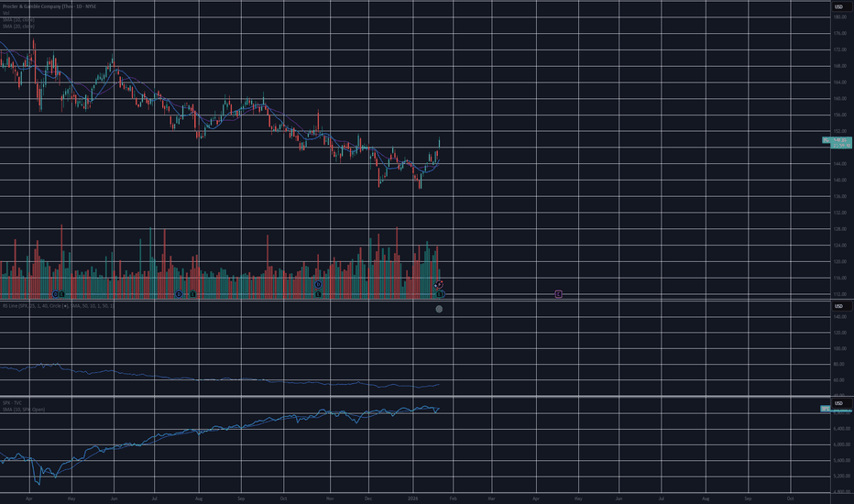
Task: Select the SMA (20, close) legend entry
Action: pyautogui.click(x=17, y=27)
